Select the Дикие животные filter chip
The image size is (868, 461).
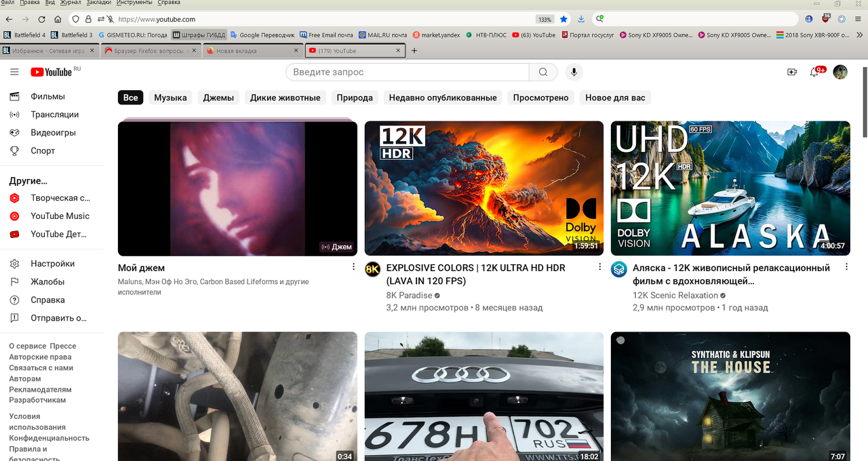pyautogui.click(x=285, y=98)
